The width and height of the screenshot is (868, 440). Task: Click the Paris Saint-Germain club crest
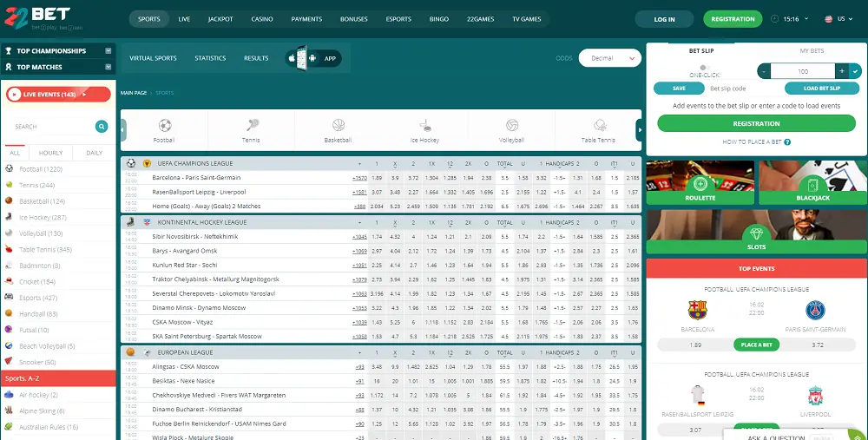(815, 310)
